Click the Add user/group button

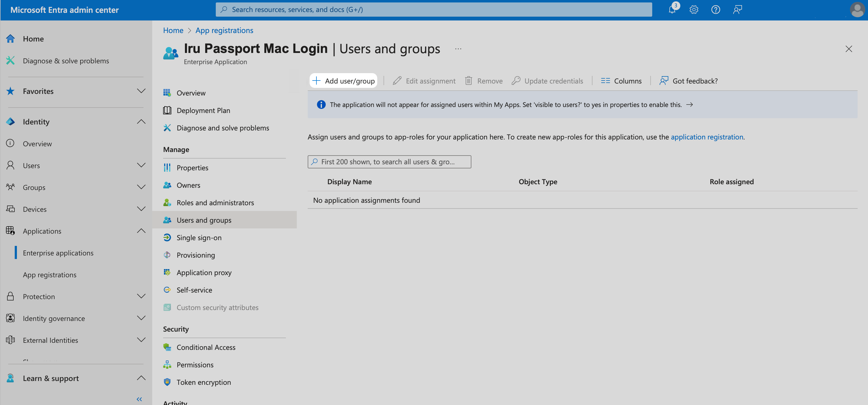(343, 81)
